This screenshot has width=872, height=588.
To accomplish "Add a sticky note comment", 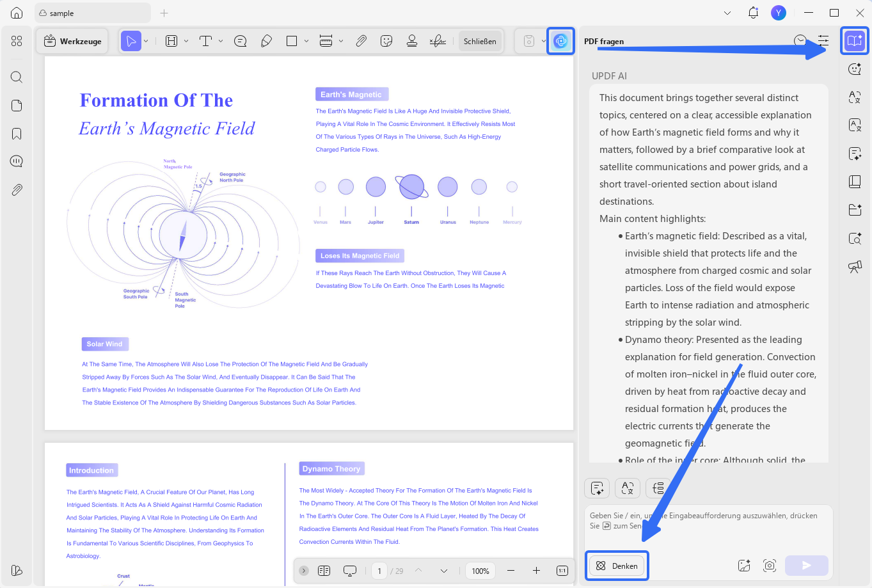I will click(241, 41).
